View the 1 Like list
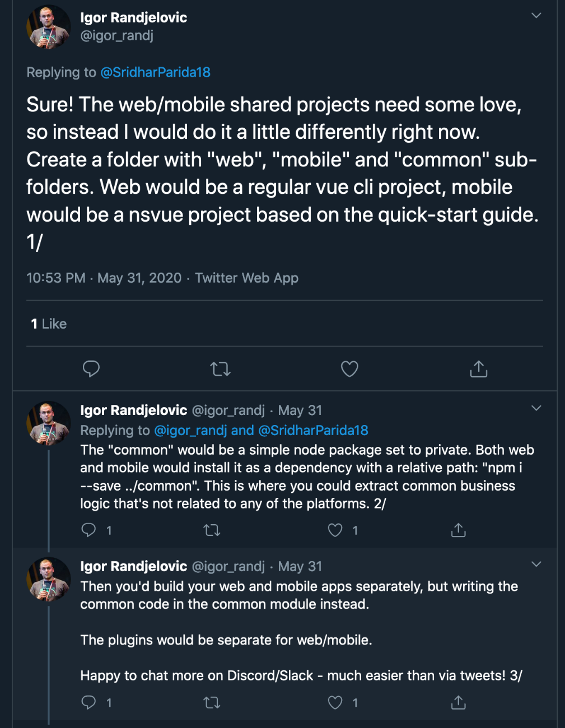Image resolution: width=565 pixels, height=728 pixels. pyautogui.click(x=49, y=324)
